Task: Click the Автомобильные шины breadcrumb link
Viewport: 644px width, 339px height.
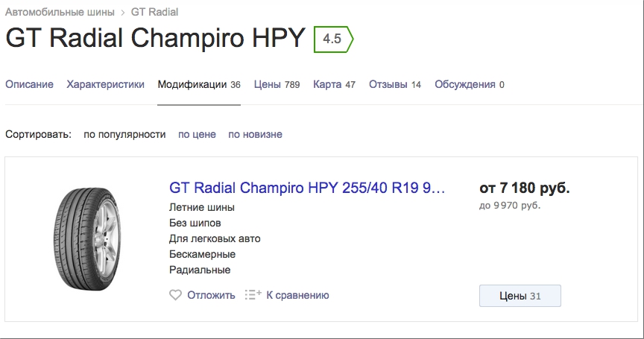Action: 60,13
